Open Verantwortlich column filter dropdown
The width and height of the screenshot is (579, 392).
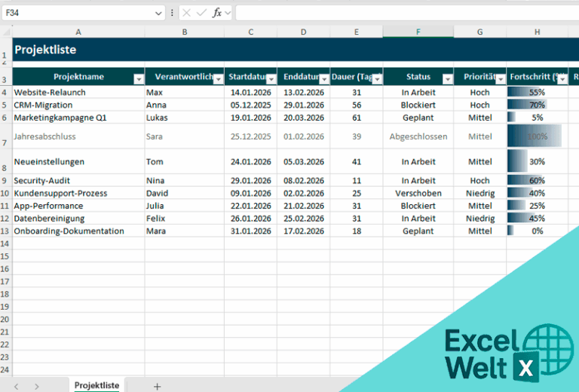(x=219, y=79)
